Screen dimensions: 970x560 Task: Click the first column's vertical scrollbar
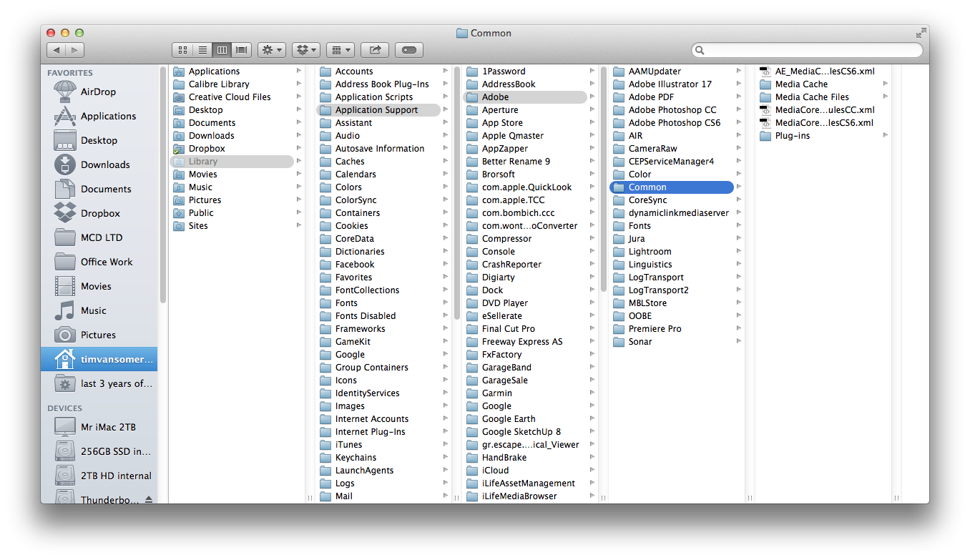tap(164, 185)
